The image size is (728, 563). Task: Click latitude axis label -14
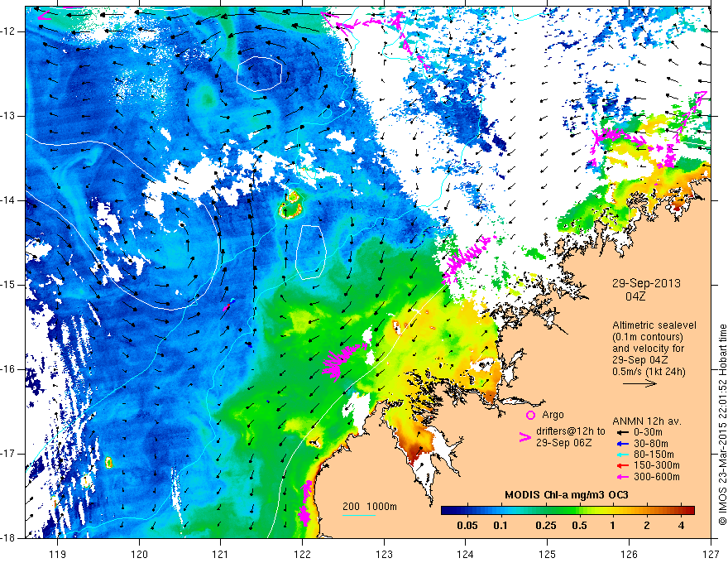[x=9, y=200]
